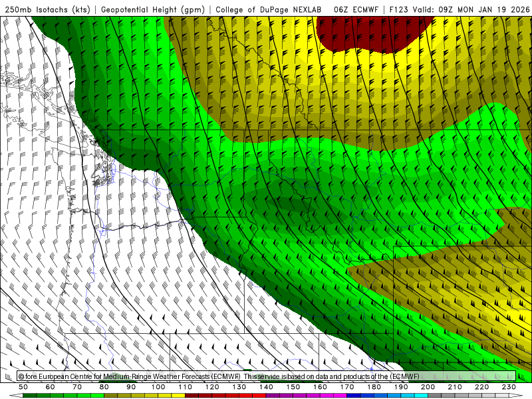Screen dimensions: 532x399
Task: Click the "College of DuPage NEXLAB" text
Action: [268, 10]
